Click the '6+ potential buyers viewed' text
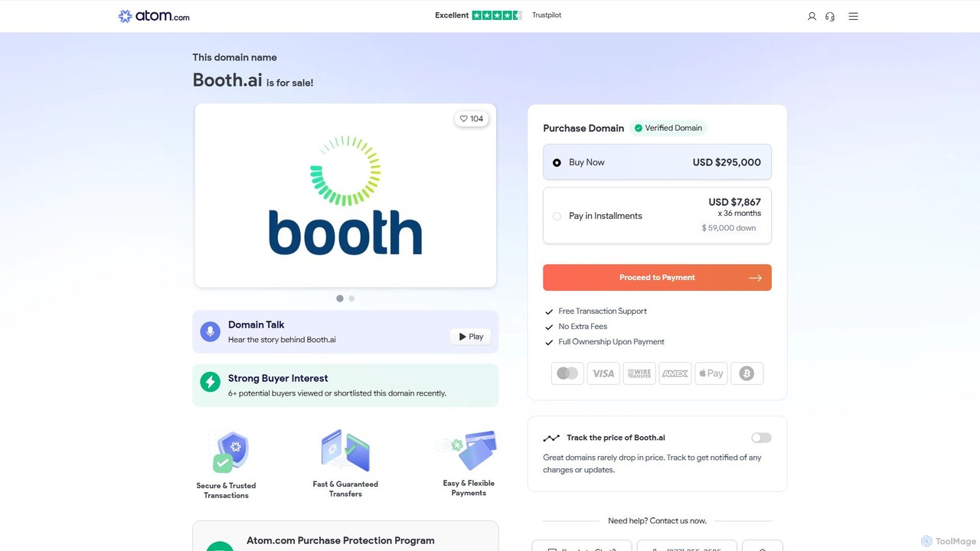980x551 pixels. coord(337,393)
